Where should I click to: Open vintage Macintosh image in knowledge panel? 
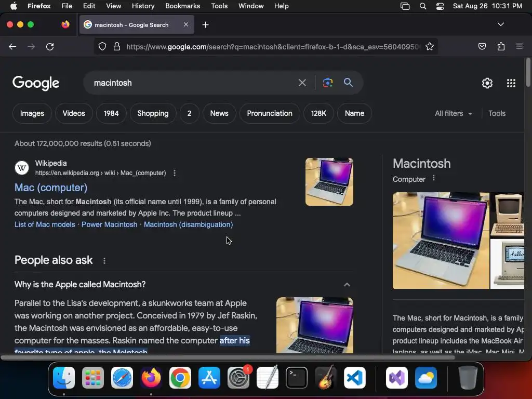coord(507,215)
